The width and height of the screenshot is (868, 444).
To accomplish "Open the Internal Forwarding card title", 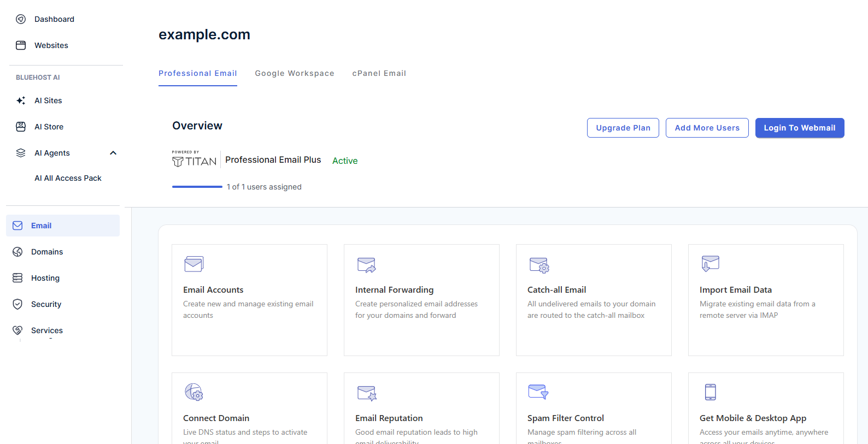I will click(394, 290).
